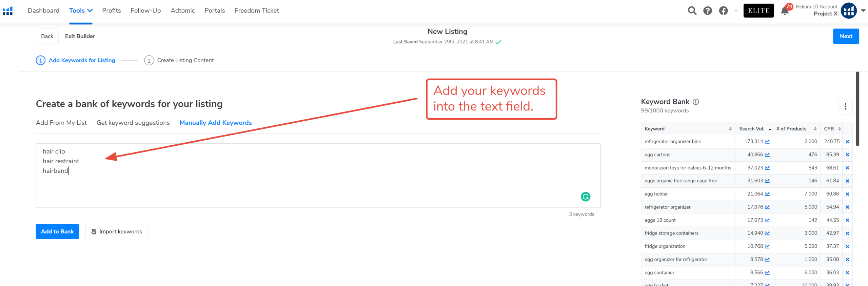Sort Keyword Bank by CPR column

832,129
